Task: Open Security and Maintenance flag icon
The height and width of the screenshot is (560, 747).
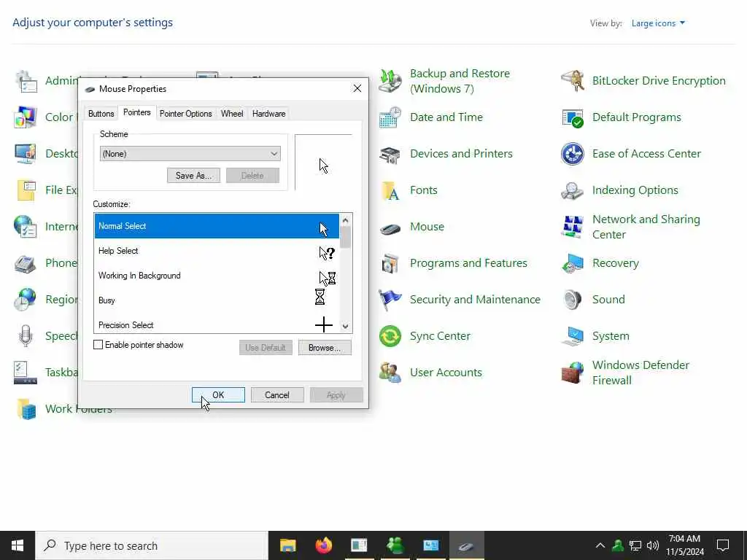Action: [x=390, y=300]
